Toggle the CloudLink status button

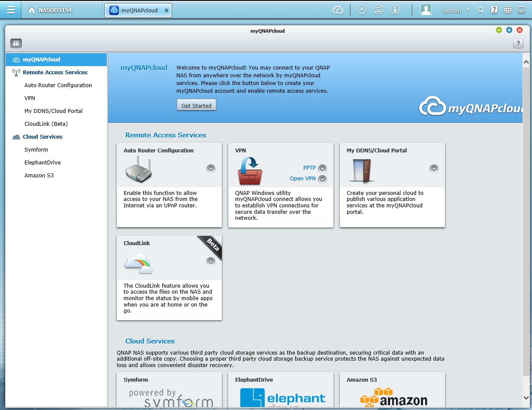(x=211, y=261)
